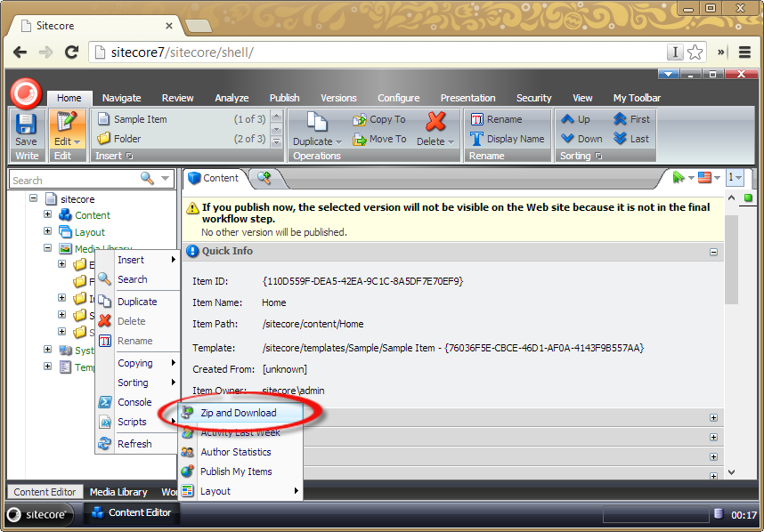Open the language flag dropdown
764x532 pixels.
pos(709,178)
